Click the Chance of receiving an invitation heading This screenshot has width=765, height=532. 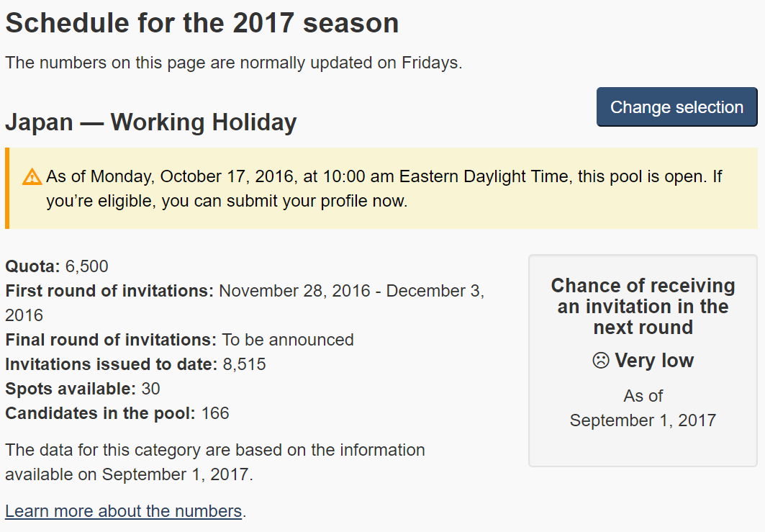[643, 307]
